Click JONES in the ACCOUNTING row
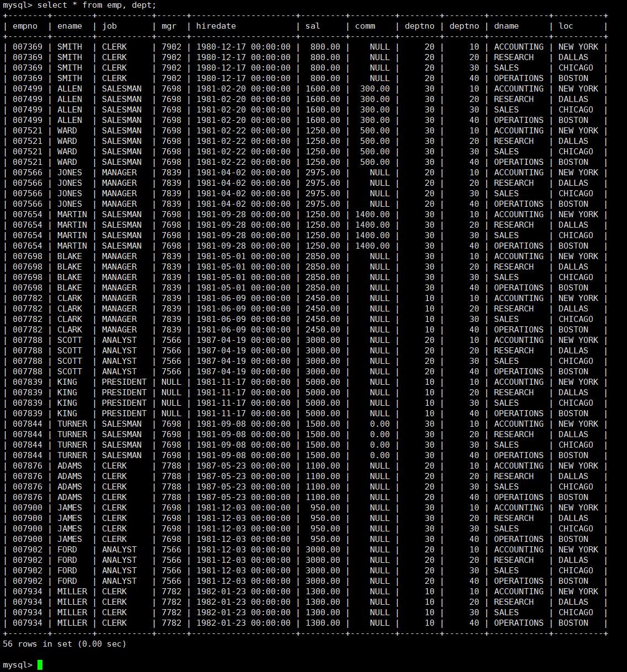Image resolution: width=627 pixels, height=672 pixels. [x=69, y=173]
